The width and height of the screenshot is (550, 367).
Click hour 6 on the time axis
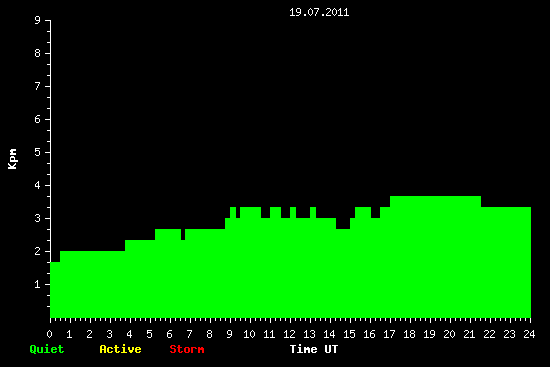(x=169, y=334)
